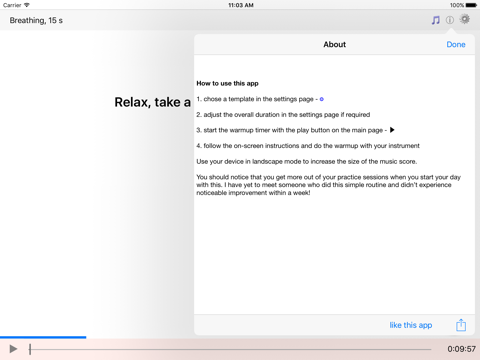The width and height of the screenshot is (480, 360).
Task: Click the small gear glyph in step 1
Action: (x=322, y=99)
